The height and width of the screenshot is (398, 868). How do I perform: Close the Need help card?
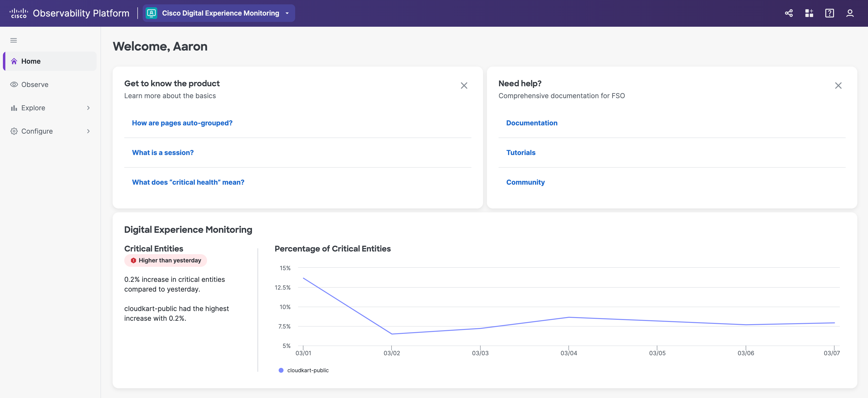838,86
